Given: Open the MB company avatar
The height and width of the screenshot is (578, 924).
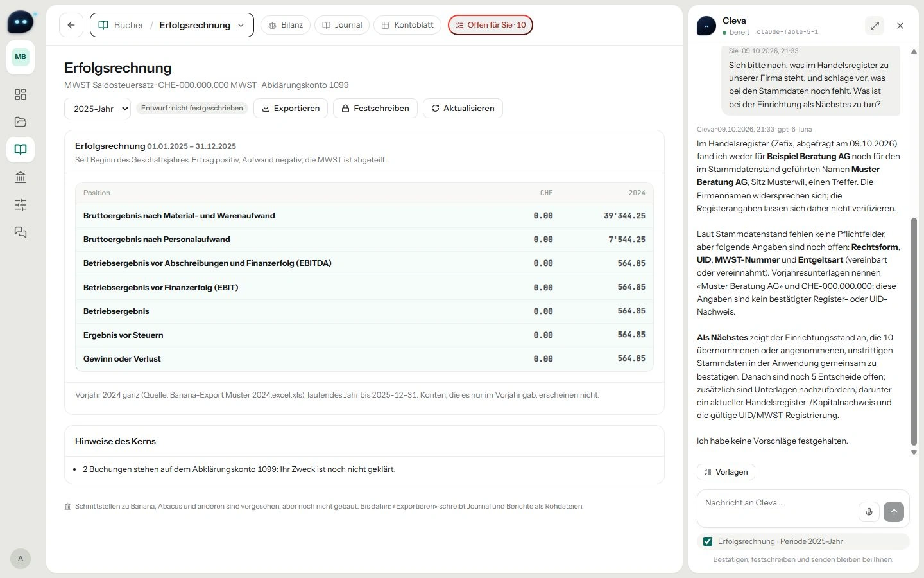Looking at the screenshot, I should pyautogui.click(x=21, y=57).
